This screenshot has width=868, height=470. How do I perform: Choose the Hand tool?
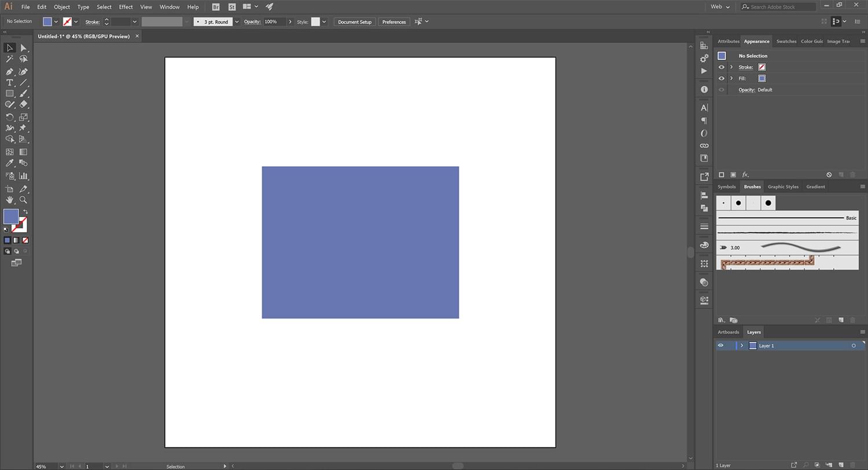(10, 200)
